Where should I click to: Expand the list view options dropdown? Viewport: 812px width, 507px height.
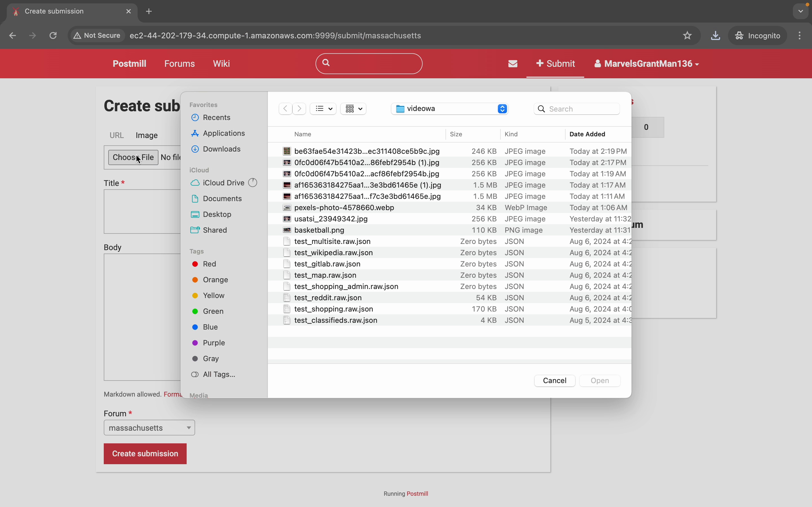(323, 109)
